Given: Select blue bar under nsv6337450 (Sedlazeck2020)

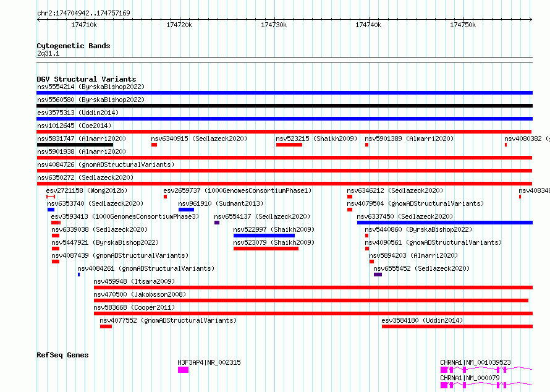Looking at the screenshot, I should (445, 223).
